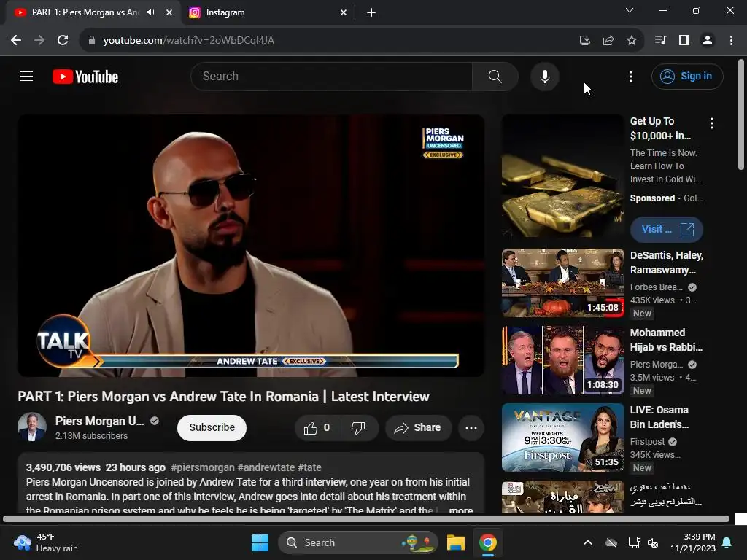Open Chrome's three-dot menu

coord(731,41)
